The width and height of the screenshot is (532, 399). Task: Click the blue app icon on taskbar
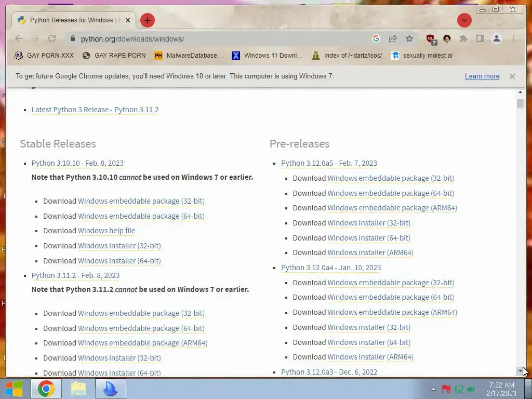pyautogui.click(x=110, y=389)
